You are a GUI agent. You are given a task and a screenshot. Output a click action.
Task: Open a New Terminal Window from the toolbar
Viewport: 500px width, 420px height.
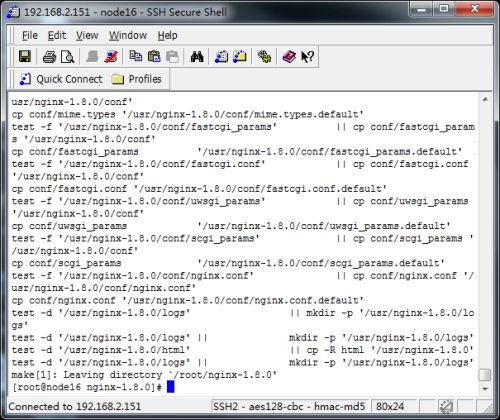pyautogui.click(x=221, y=57)
